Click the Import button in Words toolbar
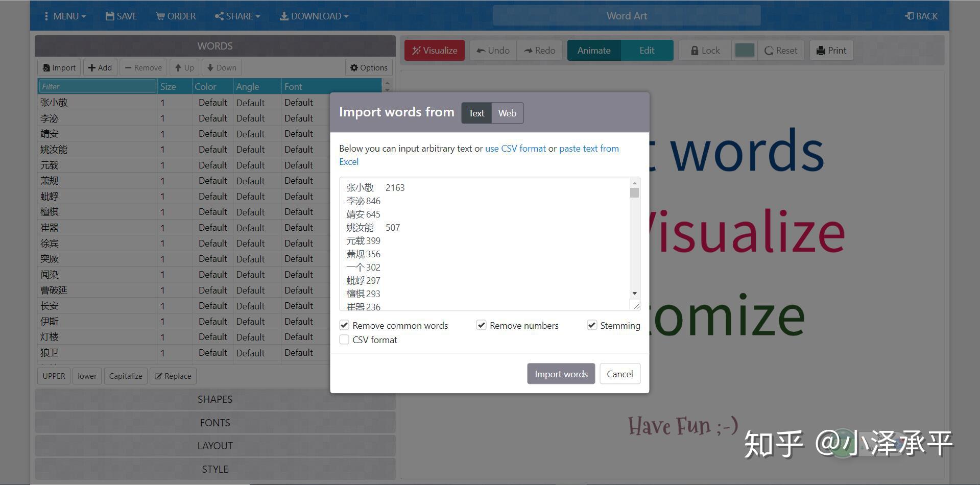Screen dimensions: 980x485 [x=59, y=67]
